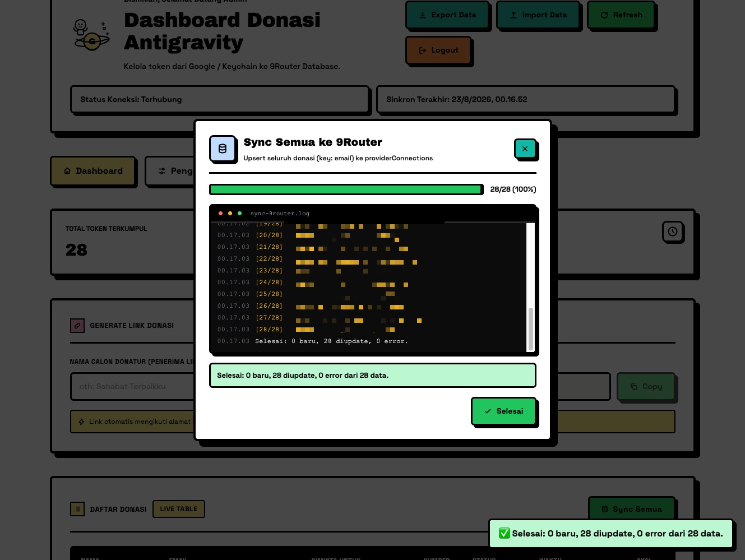Click the Copy button

[646, 387]
